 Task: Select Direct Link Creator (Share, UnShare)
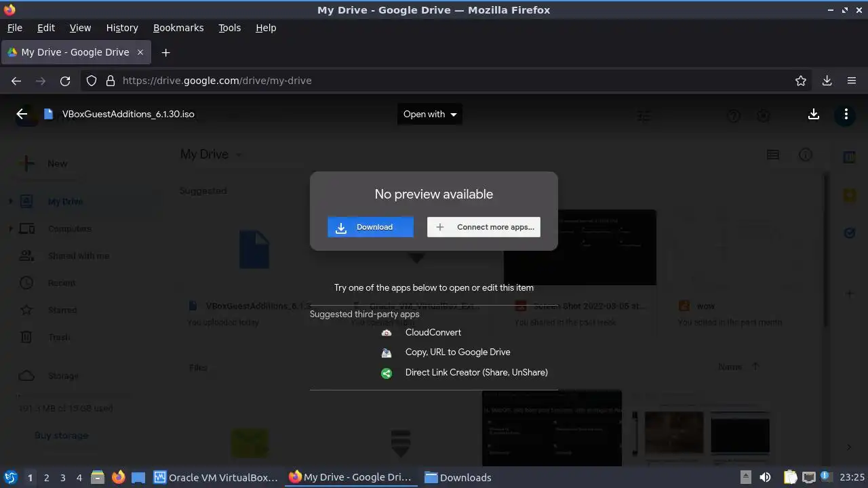(x=477, y=372)
